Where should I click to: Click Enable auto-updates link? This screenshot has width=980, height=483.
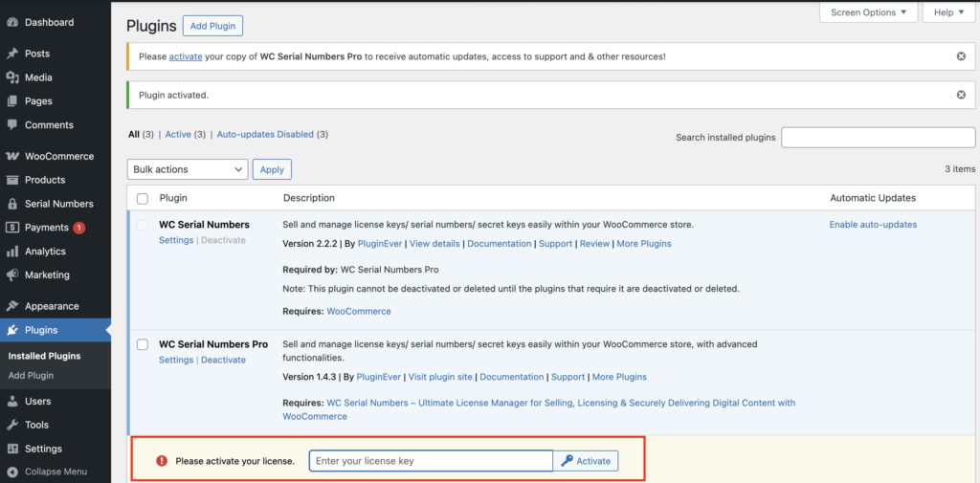point(873,225)
